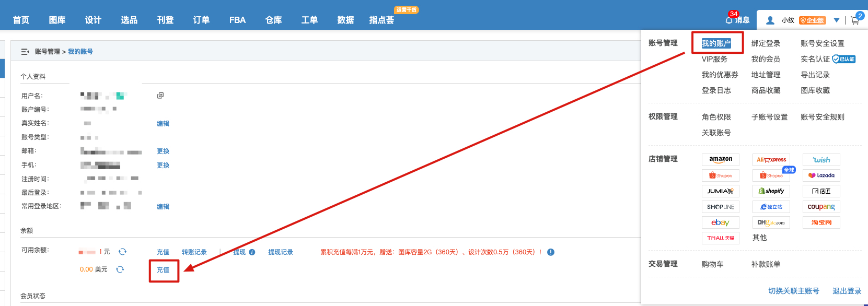
Task: Open the AliExpress store logo
Action: pos(771,159)
